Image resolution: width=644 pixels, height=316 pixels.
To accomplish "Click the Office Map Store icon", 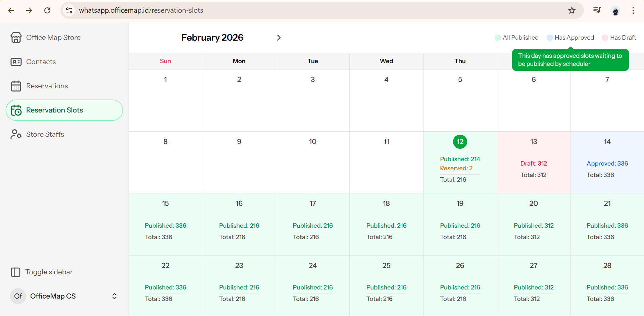I will point(16,38).
